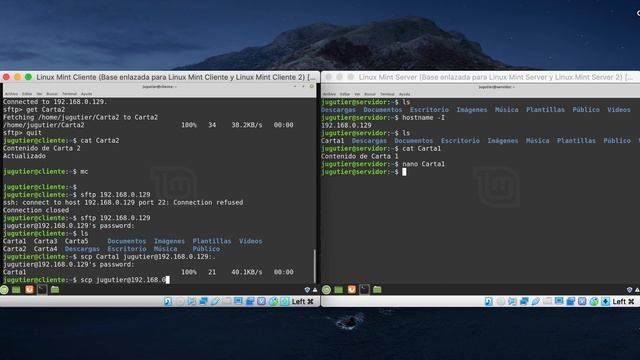Screen dimensions: 640x360
Task: Click optical disc indicator in Server status bar
Action: 501,301
